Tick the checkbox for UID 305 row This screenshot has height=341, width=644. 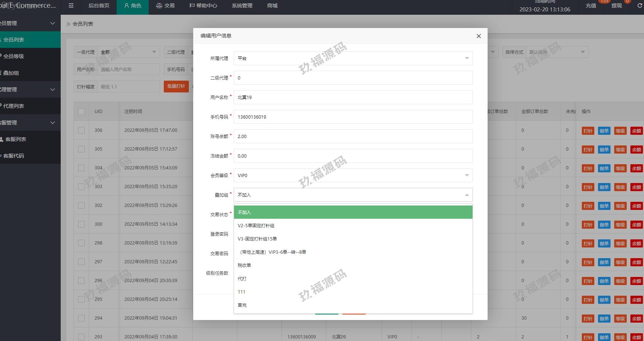point(81,149)
